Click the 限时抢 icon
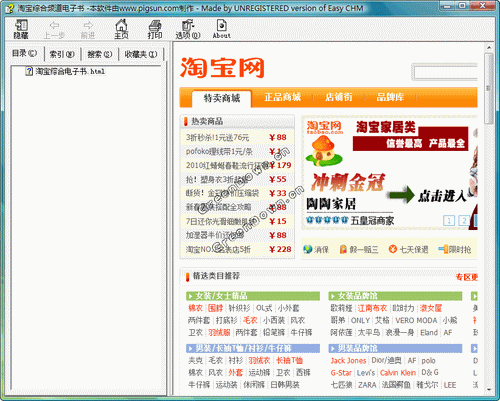This screenshot has width=500, height=401. point(443,249)
